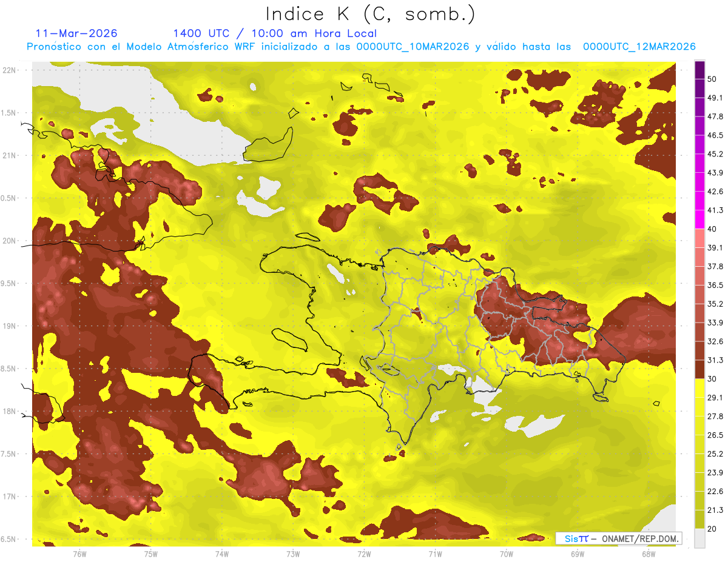Click the colorbar value '27.8'

click(715, 416)
